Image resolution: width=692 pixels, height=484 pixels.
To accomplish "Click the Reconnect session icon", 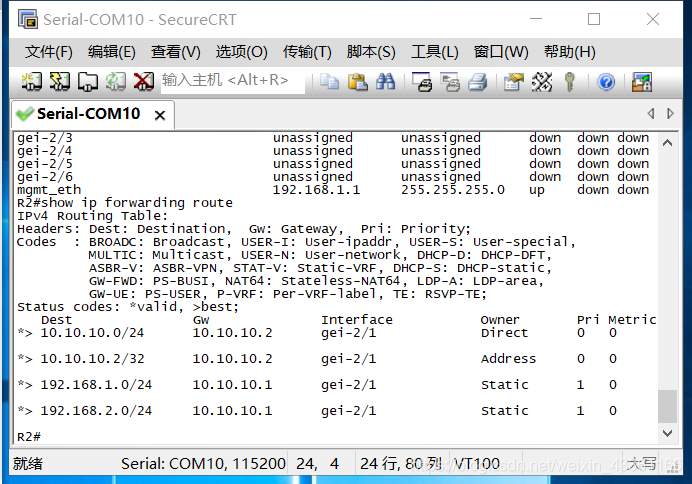I will pyautogui.click(x=116, y=82).
